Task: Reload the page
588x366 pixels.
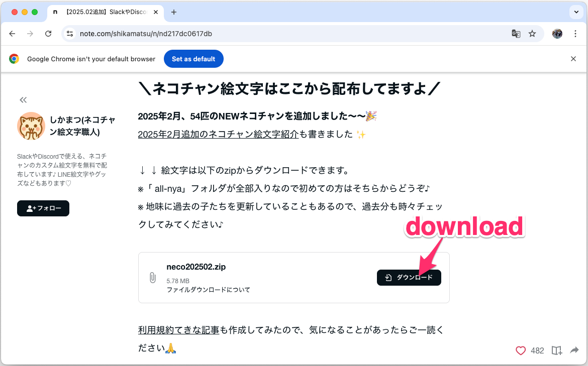Action: [x=48, y=34]
